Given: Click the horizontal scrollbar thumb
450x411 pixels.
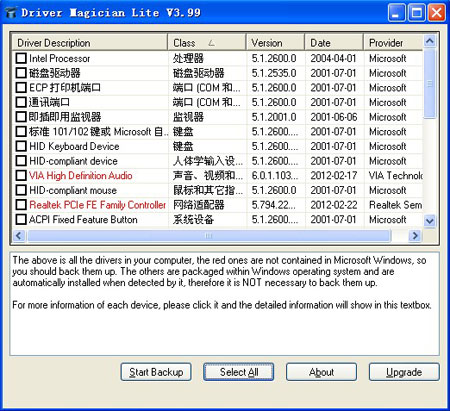Looking at the screenshot, I should point(209,236).
